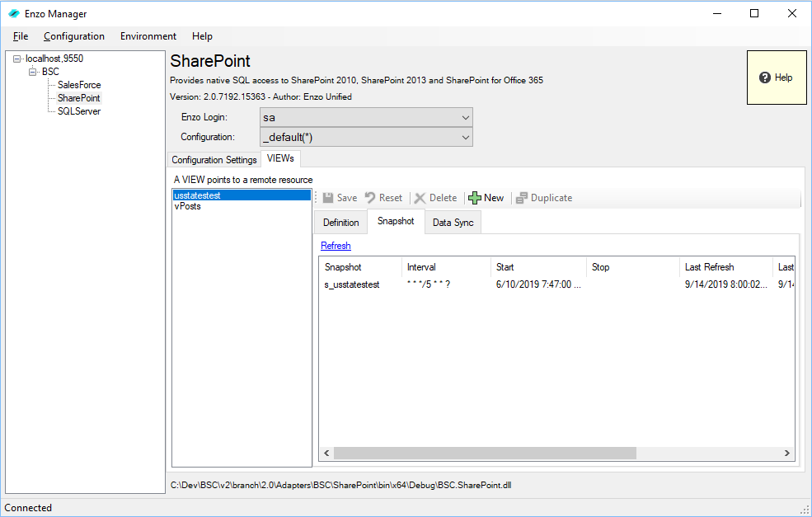Click the Enzo Manager app icon in title bar
Screen dimensions: 812x517
click(x=14, y=13)
